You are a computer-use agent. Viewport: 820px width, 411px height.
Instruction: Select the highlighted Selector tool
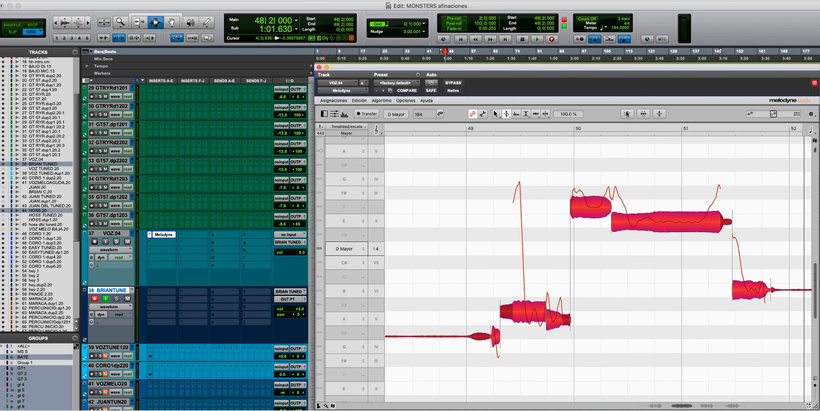point(156,22)
